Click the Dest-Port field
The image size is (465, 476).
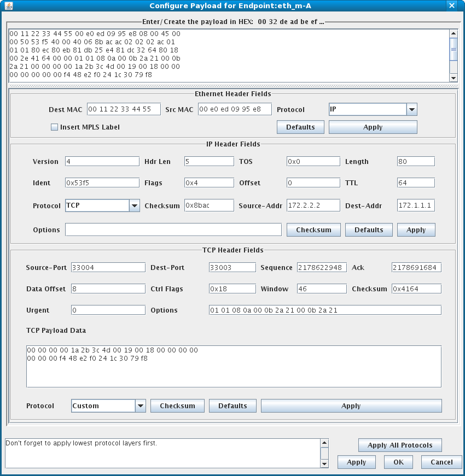232,267
